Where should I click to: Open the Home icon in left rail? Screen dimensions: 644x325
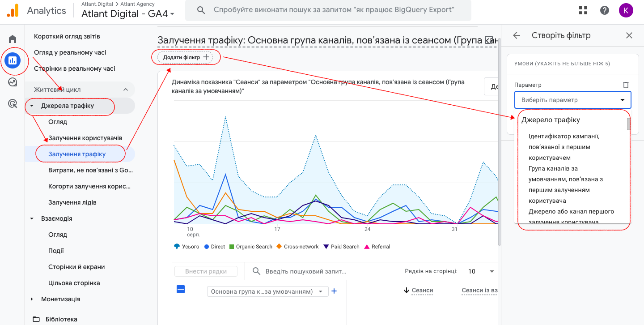coord(13,39)
